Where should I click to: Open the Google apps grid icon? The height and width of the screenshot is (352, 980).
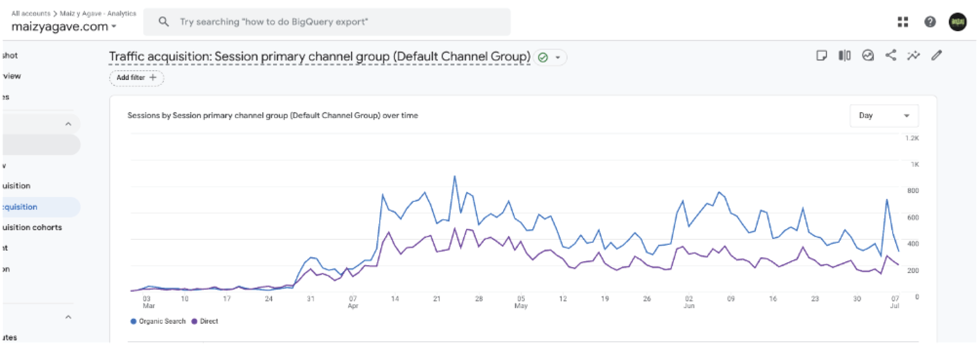coord(903,22)
